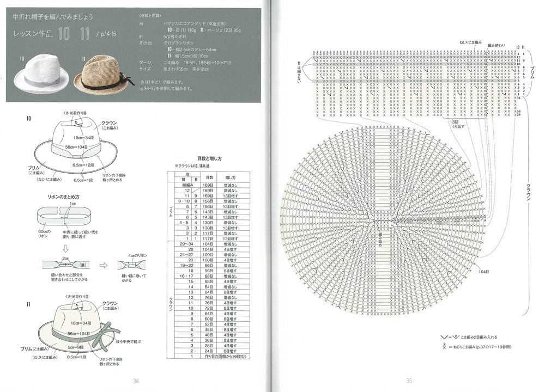Click the サイズ line in the materials box
The height and width of the screenshot is (392, 545).
(x=174, y=69)
